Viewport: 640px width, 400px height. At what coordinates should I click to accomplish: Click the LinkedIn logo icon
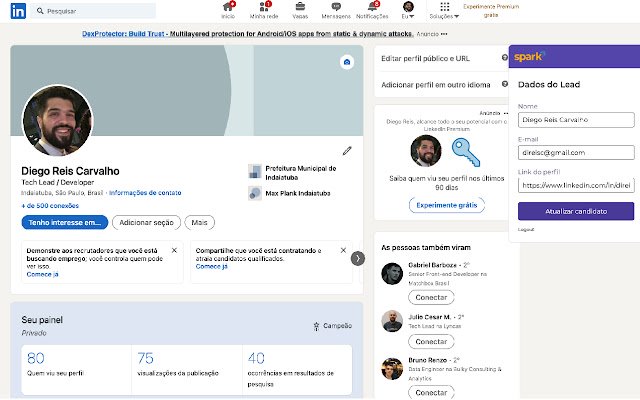point(18,11)
